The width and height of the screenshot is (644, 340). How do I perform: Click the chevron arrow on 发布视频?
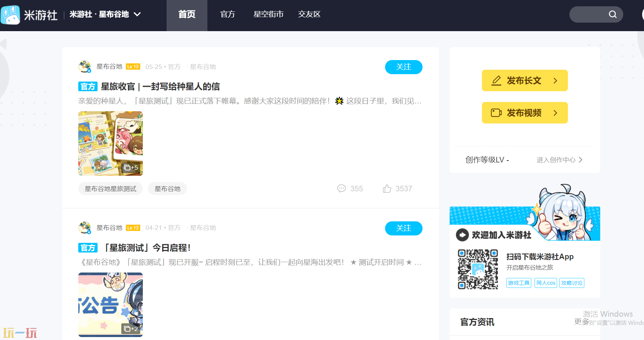coord(555,113)
